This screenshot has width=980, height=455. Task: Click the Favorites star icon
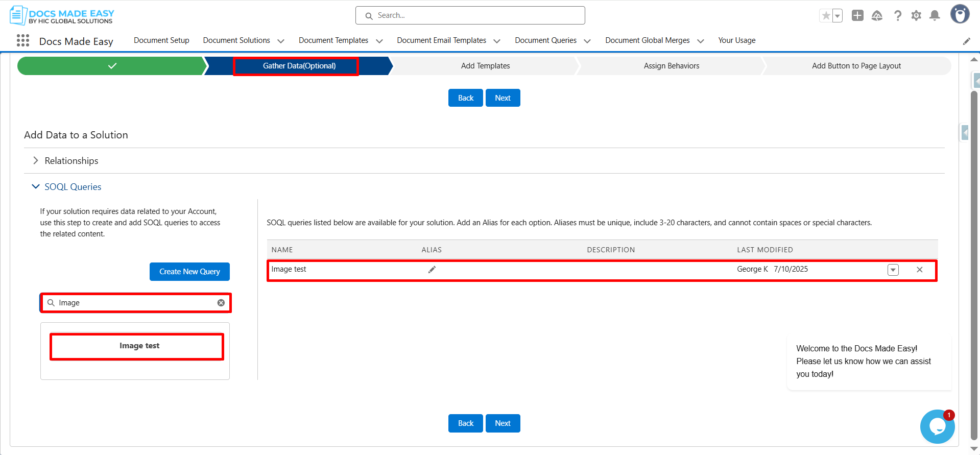pyautogui.click(x=826, y=16)
